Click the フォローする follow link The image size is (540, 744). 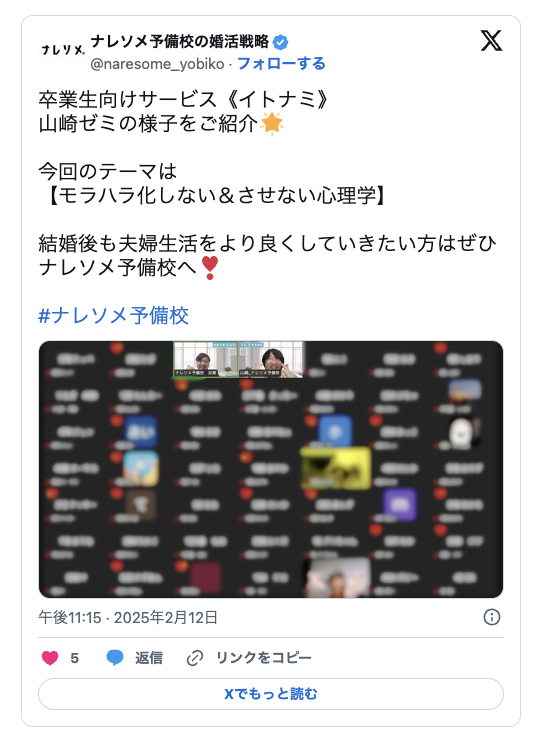281,63
